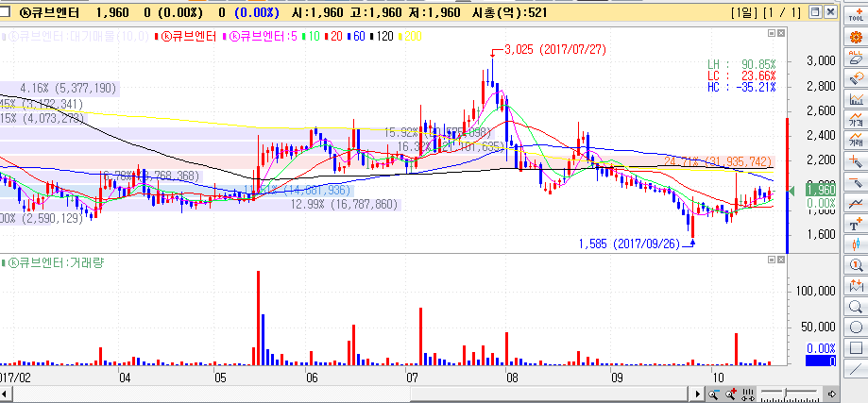This screenshot has height=403, width=868.
Task: Select the ellipse drawing tool
Action: pos(857,327)
